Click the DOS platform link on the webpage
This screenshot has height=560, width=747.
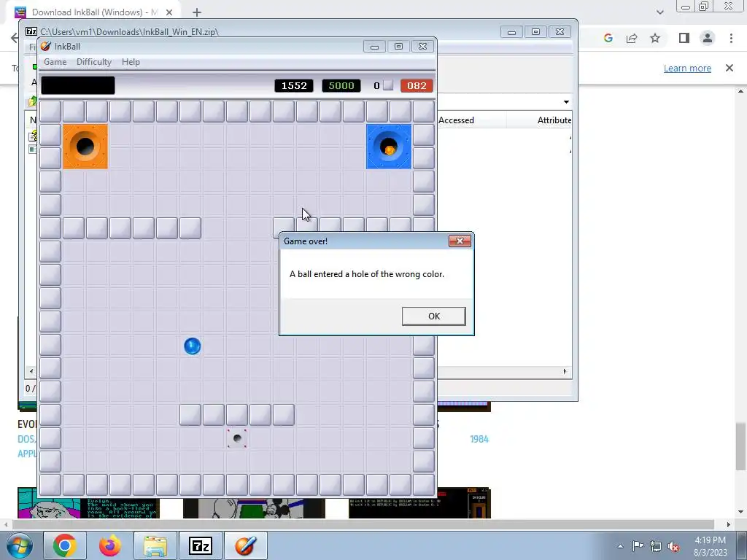point(26,439)
